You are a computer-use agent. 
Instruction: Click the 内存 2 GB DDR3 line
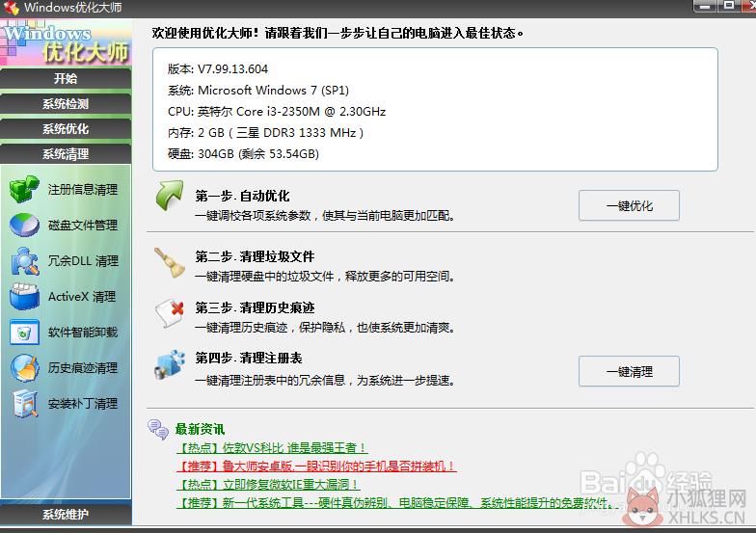coord(265,133)
